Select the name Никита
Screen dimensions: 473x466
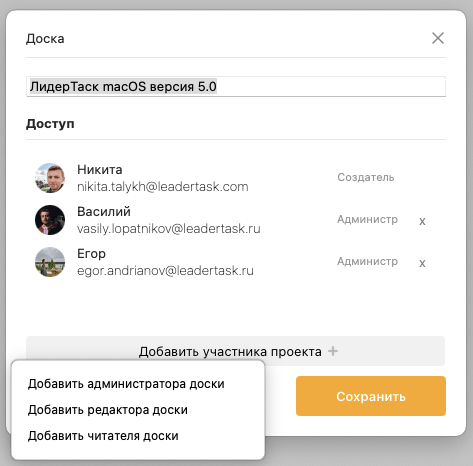(x=100, y=170)
